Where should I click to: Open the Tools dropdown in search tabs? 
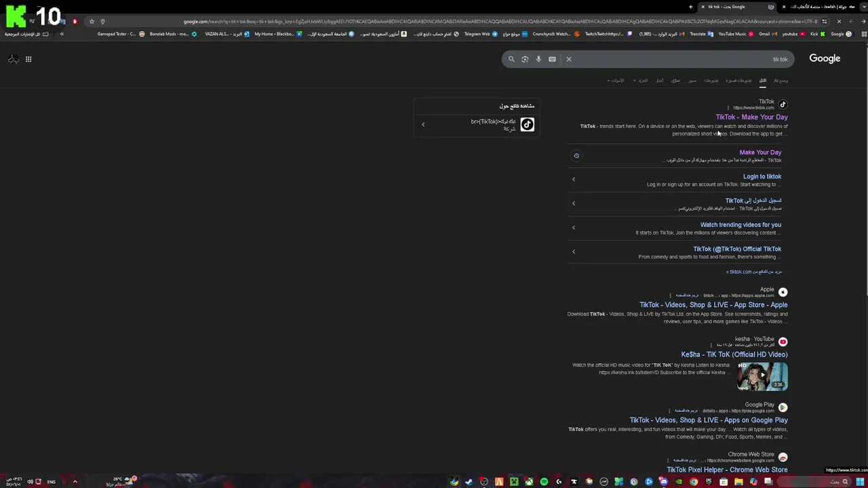pyautogui.click(x=616, y=81)
